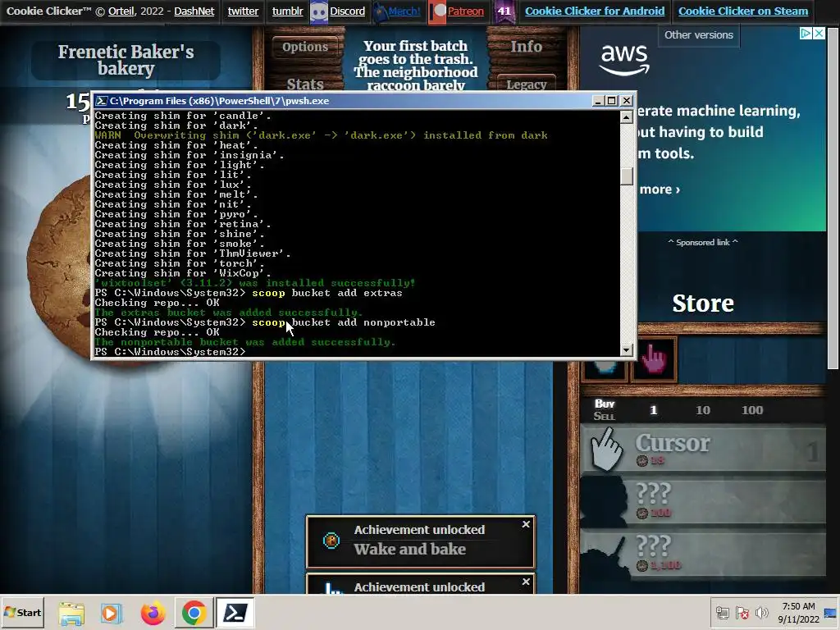
Task: Click 'scoop bucket add nonportable' command text
Action: point(344,322)
